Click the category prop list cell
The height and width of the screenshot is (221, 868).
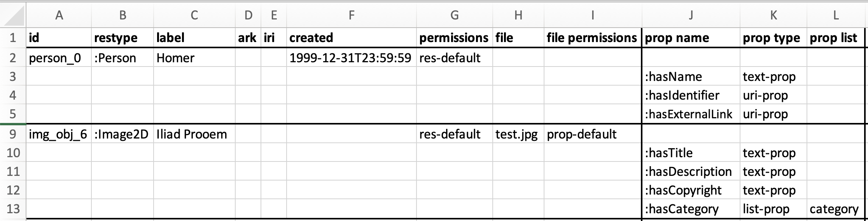836,209
